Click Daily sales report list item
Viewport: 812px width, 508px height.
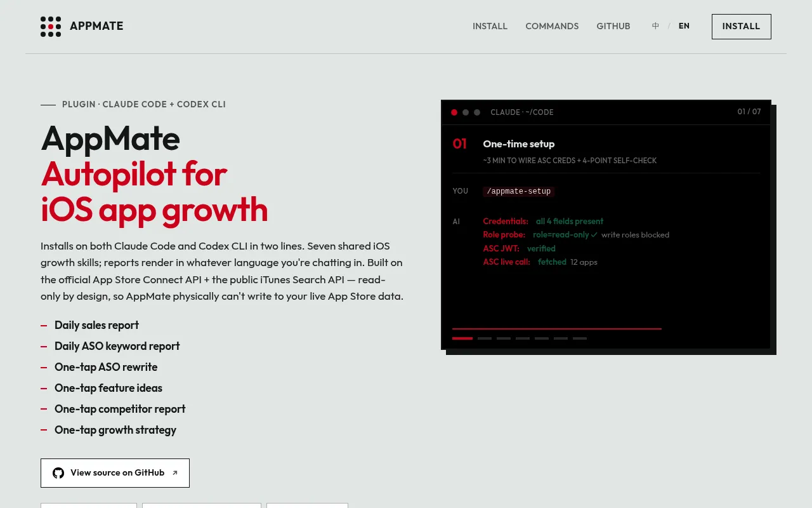(96, 325)
